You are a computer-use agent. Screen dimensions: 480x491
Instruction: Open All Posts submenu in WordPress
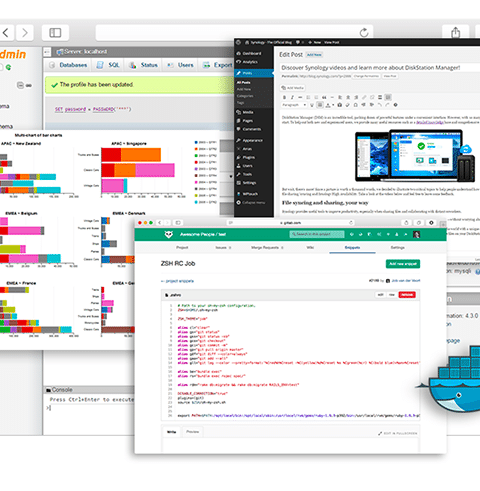(x=244, y=82)
